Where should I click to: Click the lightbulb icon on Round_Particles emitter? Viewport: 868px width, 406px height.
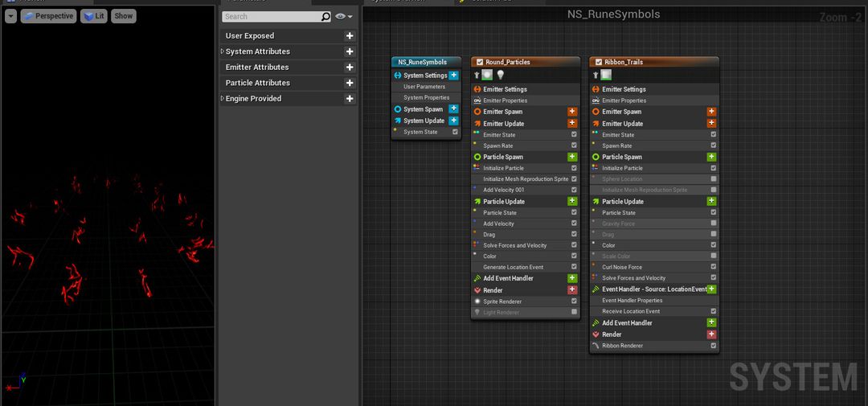[x=500, y=75]
